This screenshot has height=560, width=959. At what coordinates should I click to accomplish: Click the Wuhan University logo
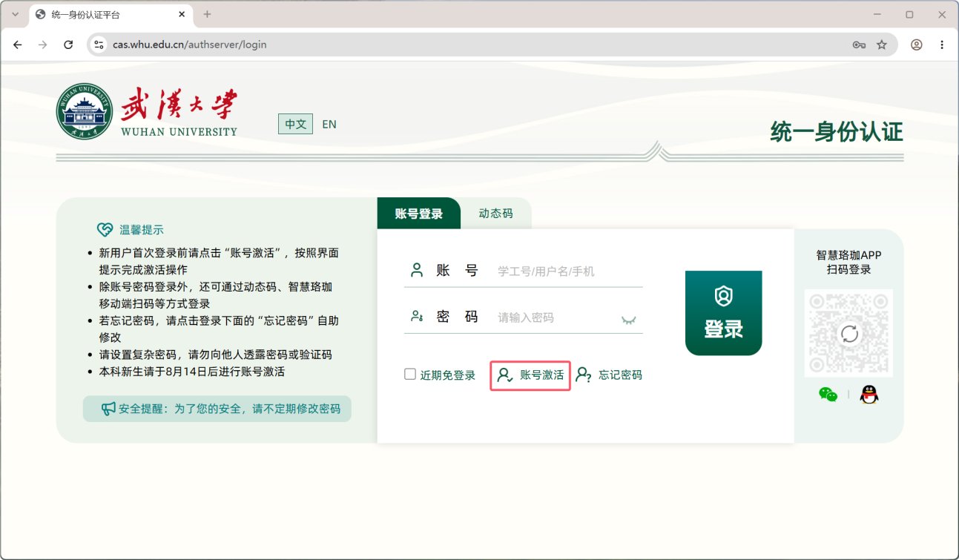[x=148, y=111]
